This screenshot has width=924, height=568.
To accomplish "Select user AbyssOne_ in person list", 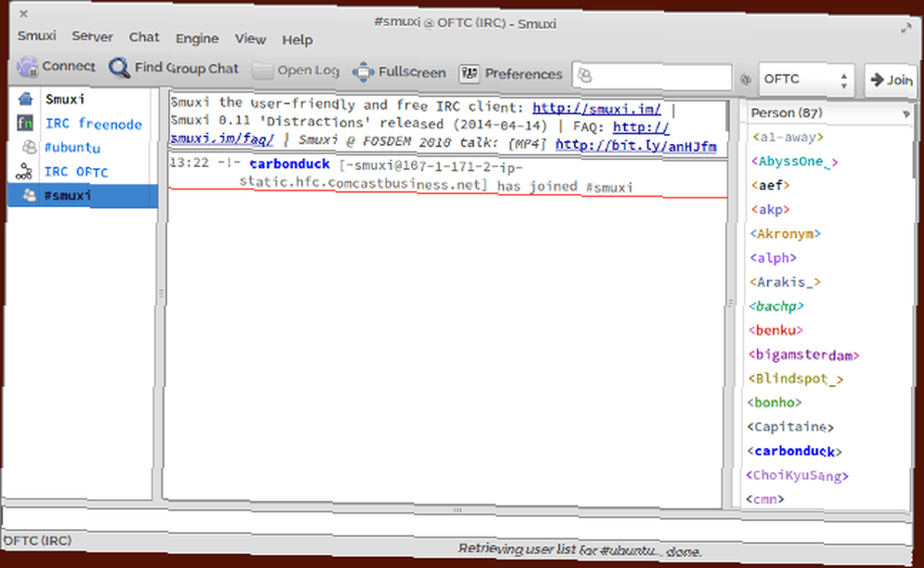I will [795, 162].
